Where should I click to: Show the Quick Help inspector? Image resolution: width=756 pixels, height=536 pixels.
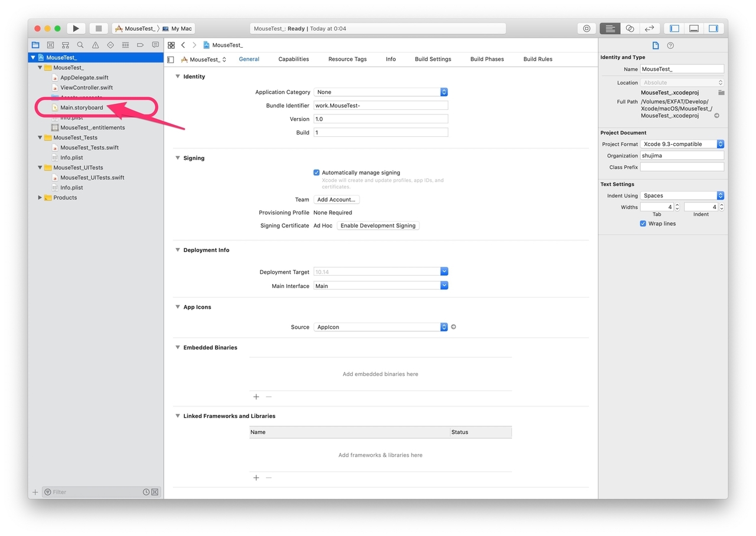coord(670,45)
